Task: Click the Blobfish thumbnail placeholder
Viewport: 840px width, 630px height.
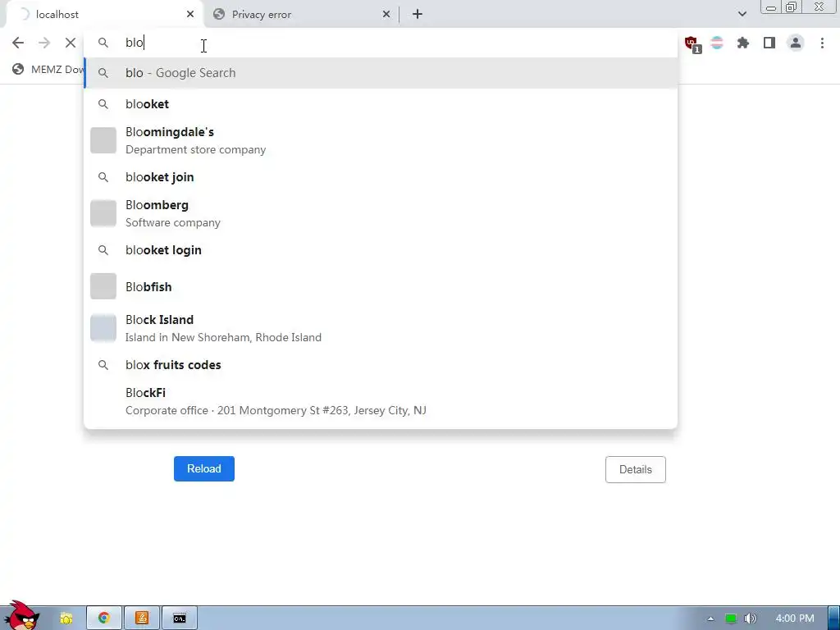Action: 103,286
